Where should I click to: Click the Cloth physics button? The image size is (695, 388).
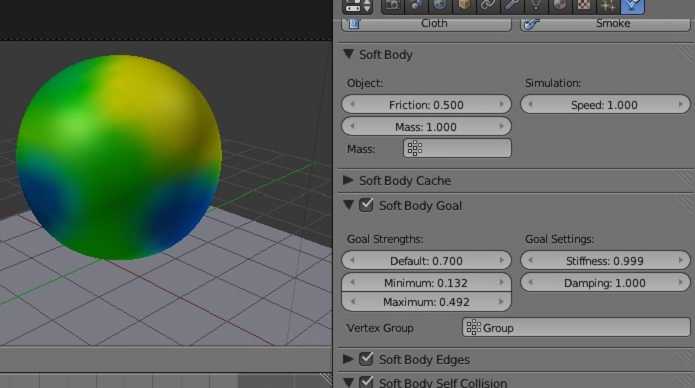point(426,24)
